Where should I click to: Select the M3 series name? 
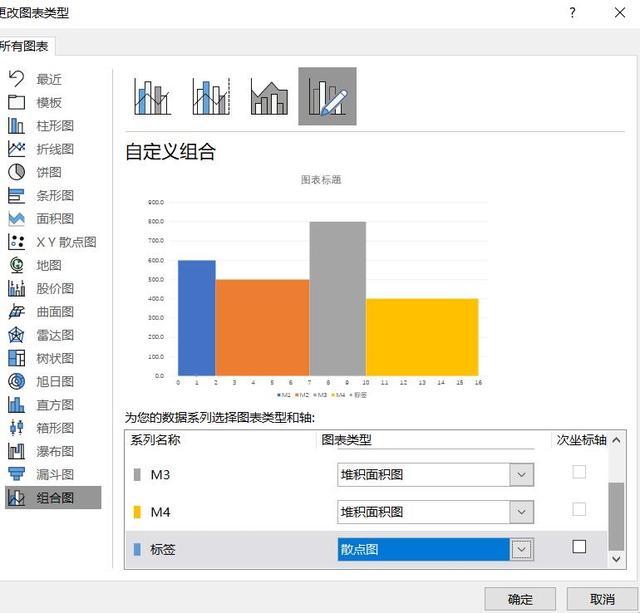tap(160, 475)
